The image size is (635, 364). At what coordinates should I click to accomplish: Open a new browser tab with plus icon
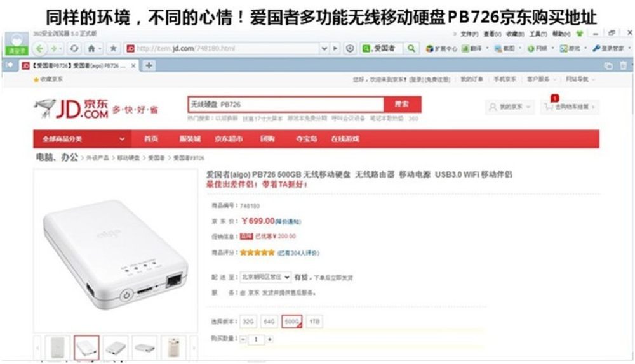(x=149, y=65)
